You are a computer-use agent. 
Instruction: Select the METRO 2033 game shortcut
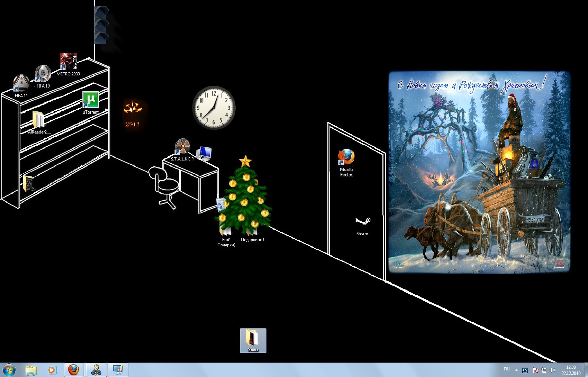pyautogui.click(x=68, y=64)
